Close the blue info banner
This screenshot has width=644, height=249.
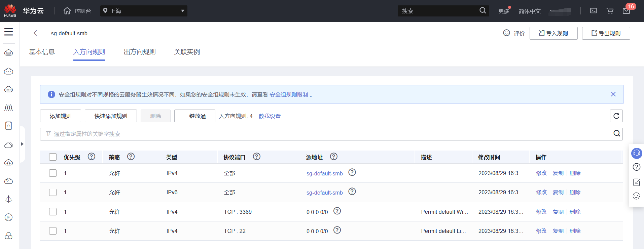[613, 94]
